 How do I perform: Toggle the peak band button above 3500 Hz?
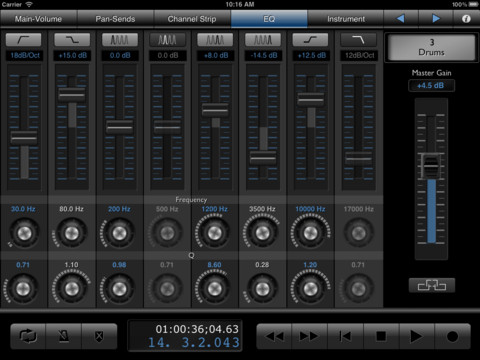tap(263, 40)
